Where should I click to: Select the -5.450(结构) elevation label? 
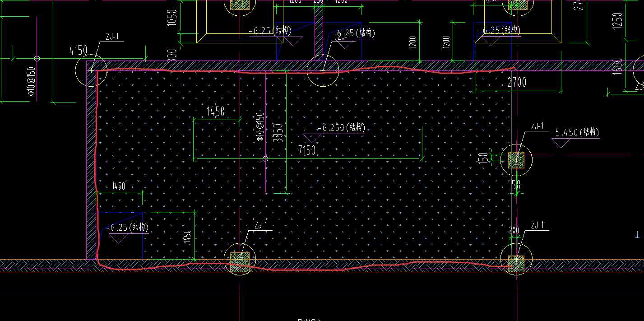click(x=575, y=133)
